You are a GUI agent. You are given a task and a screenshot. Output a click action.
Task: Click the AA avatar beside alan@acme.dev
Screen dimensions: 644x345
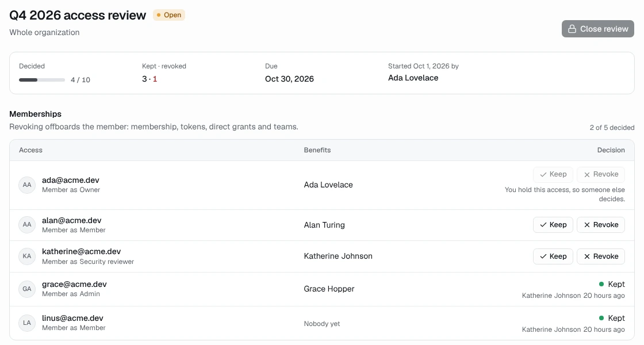(x=27, y=225)
